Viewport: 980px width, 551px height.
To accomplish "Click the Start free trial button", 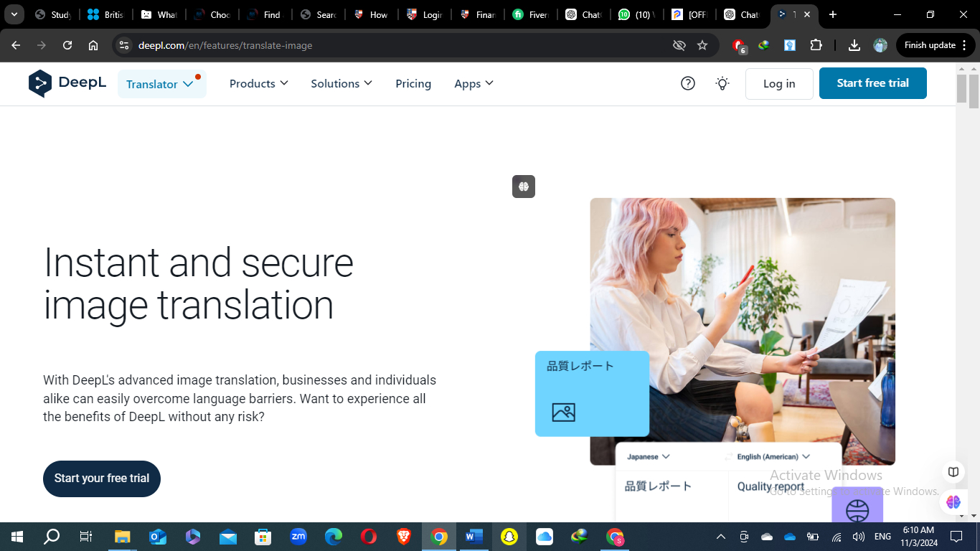I will [x=872, y=83].
